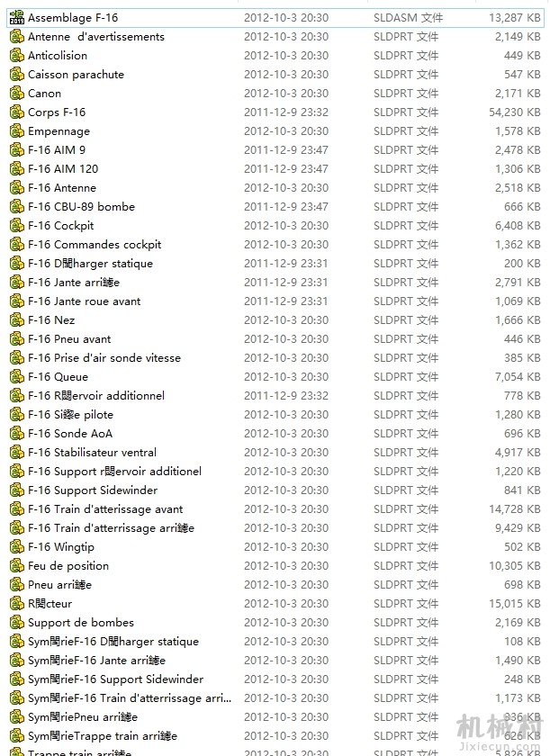The width and height of the screenshot is (550, 756).
Task: Click the '54,230 KB' size of Corps F-16
Action: coord(514,112)
